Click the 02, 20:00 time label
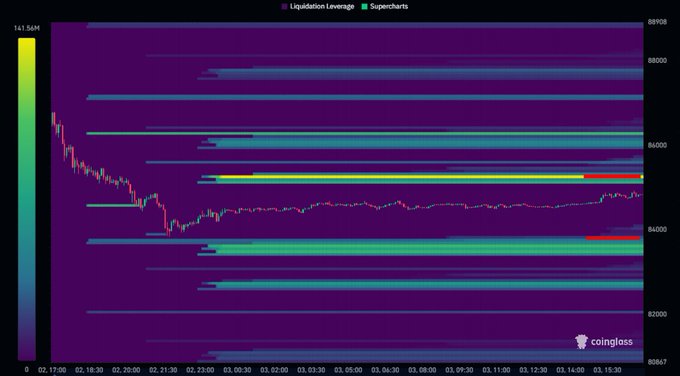Image resolution: width=680 pixels, height=376 pixels. [x=126, y=370]
